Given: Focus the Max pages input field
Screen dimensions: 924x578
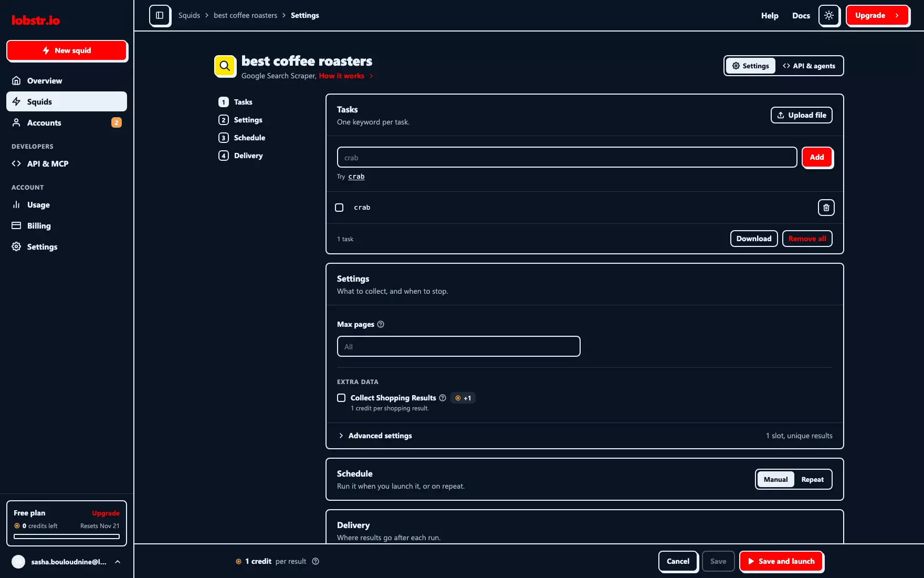Looking at the screenshot, I should (458, 346).
